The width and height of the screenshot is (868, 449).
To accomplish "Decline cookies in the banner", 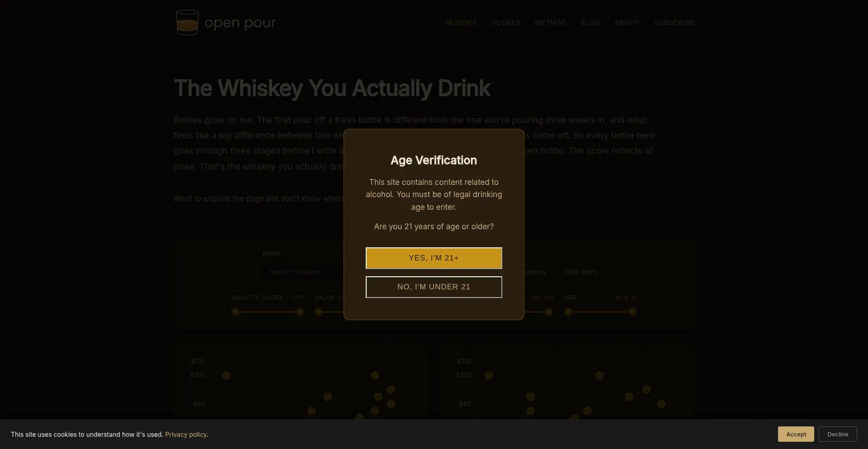I will [838, 434].
